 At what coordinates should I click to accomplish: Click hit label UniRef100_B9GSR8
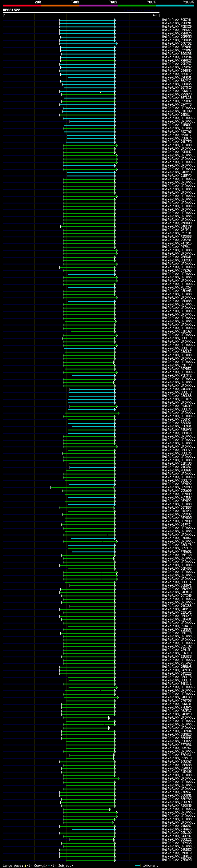[x=176, y=54]
